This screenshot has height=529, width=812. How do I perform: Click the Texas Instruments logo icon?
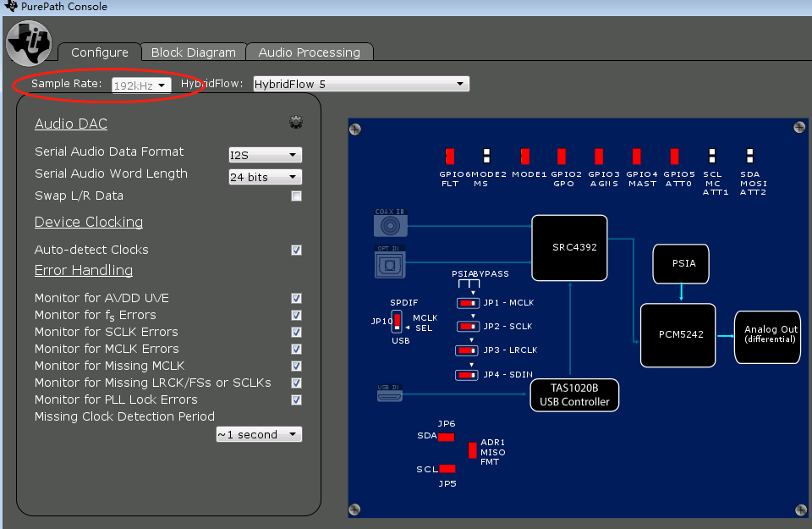[x=29, y=43]
